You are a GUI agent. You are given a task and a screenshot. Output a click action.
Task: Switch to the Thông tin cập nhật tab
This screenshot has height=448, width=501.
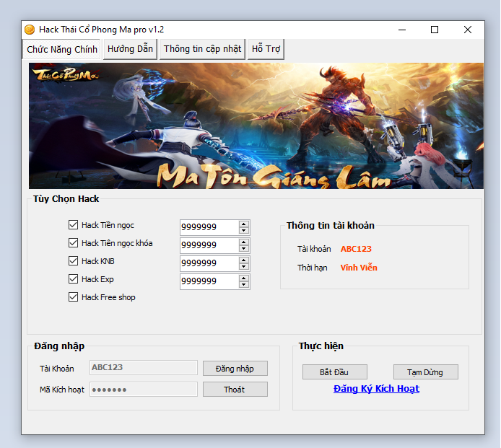tap(202, 49)
